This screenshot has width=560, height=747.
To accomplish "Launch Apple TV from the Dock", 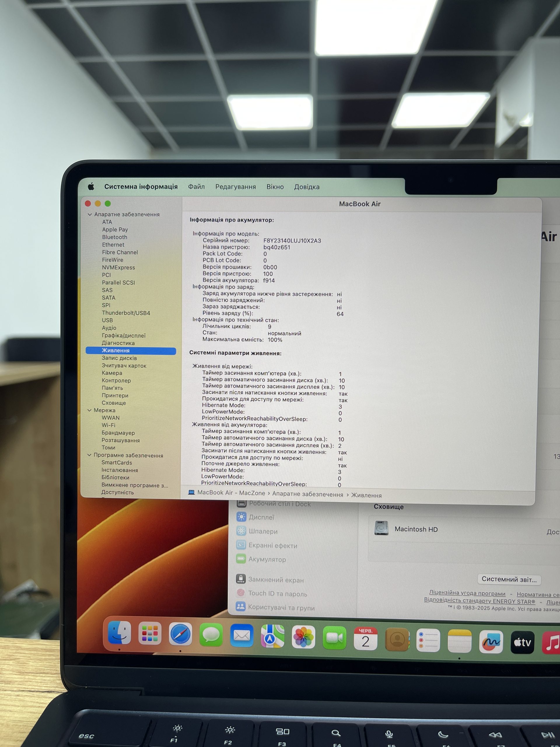I will pos(522,642).
